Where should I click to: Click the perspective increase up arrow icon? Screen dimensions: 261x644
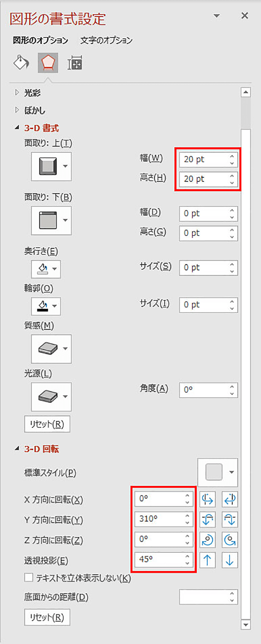(207, 560)
